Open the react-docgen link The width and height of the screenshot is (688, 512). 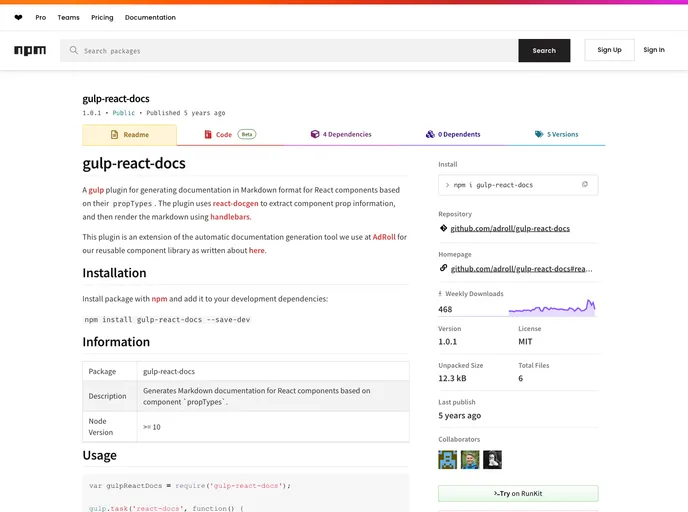pos(236,204)
